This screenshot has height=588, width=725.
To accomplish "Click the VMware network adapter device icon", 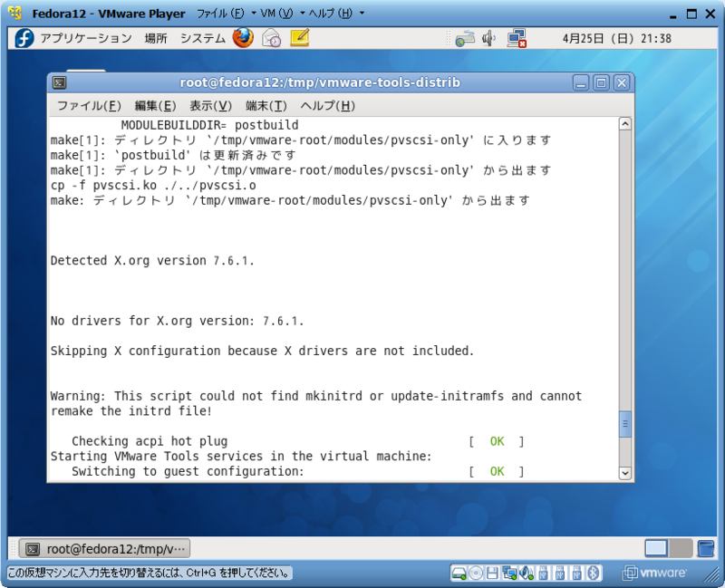I will pyautogui.click(x=509, y=574).
